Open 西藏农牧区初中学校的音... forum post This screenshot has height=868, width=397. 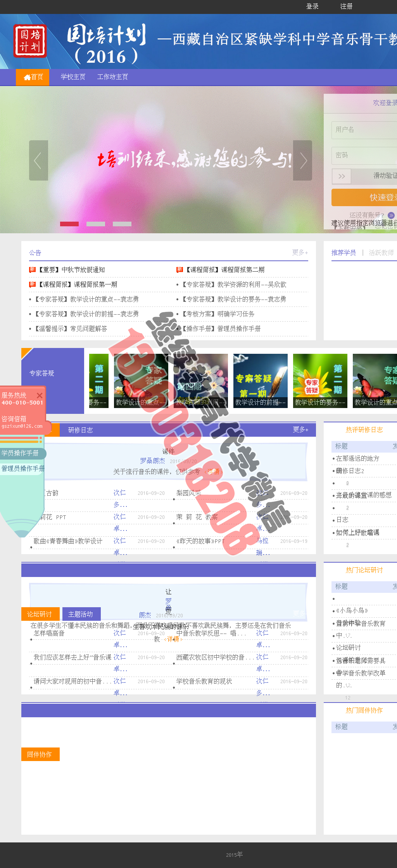click(215, 658)
